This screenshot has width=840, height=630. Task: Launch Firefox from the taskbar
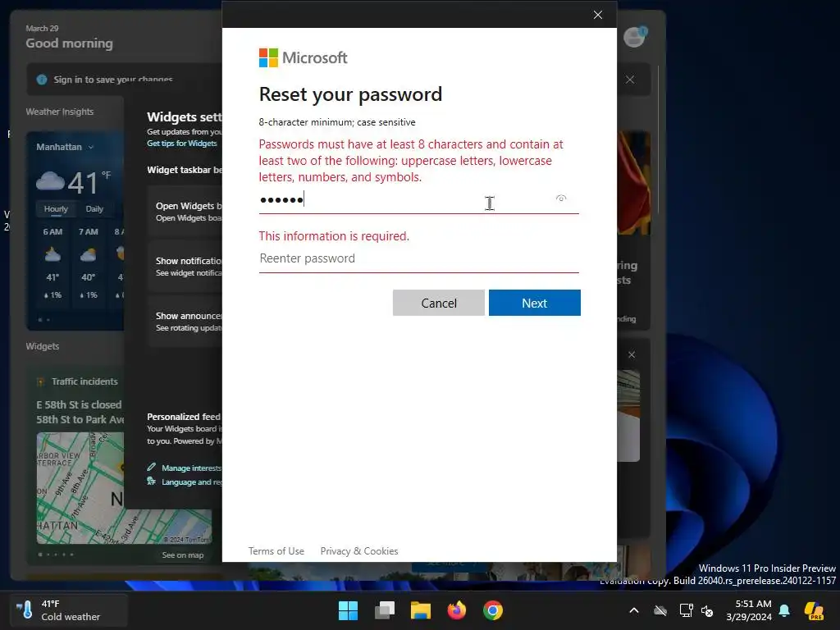[457, 610]
